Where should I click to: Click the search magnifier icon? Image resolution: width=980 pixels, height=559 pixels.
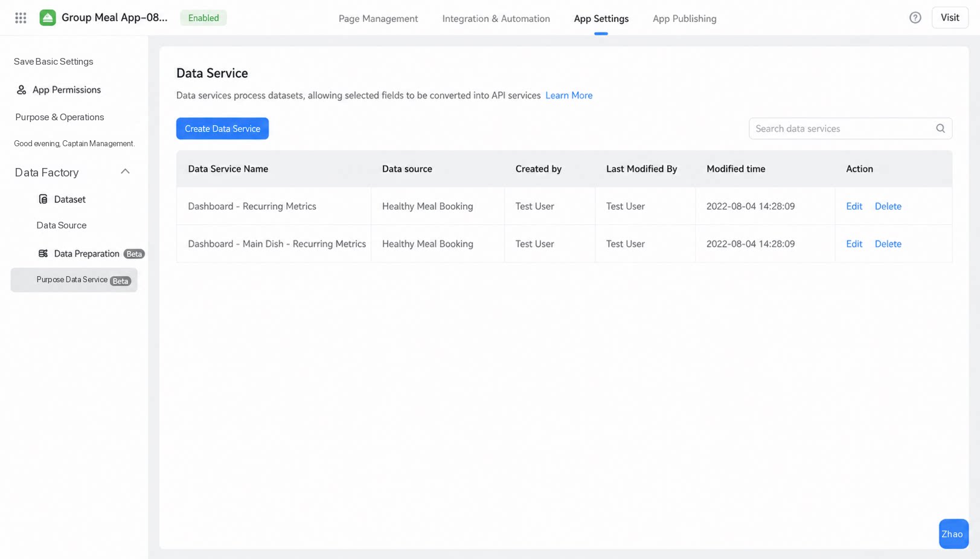940,129
